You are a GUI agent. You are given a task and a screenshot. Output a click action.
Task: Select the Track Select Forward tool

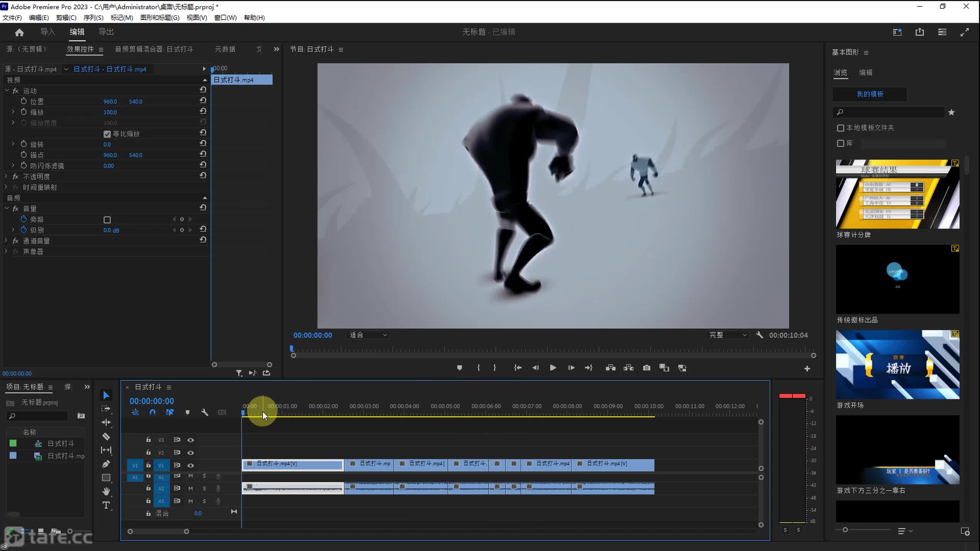(106, 409)
